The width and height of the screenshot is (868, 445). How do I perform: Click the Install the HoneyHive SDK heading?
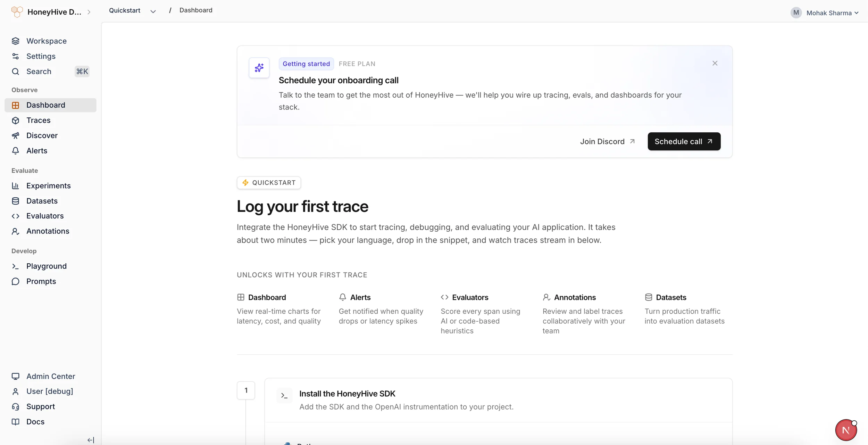click(x=347, y=394)
